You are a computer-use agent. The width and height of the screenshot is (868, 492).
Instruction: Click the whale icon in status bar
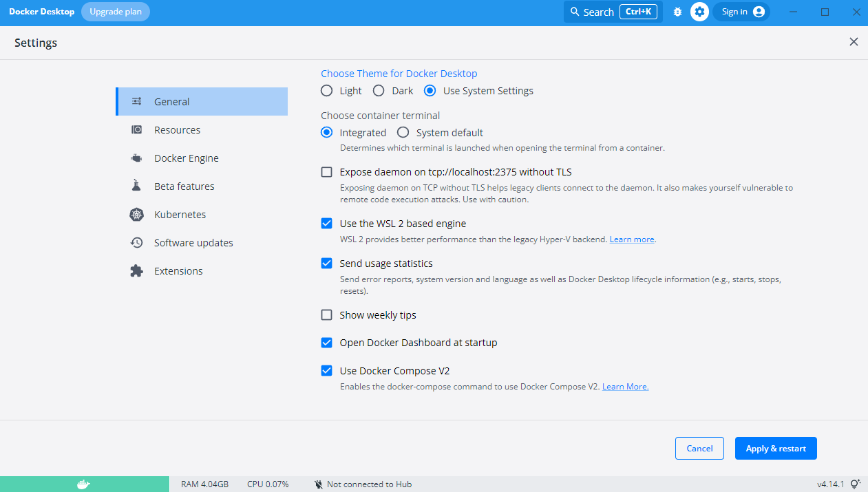tap(83, 484)
